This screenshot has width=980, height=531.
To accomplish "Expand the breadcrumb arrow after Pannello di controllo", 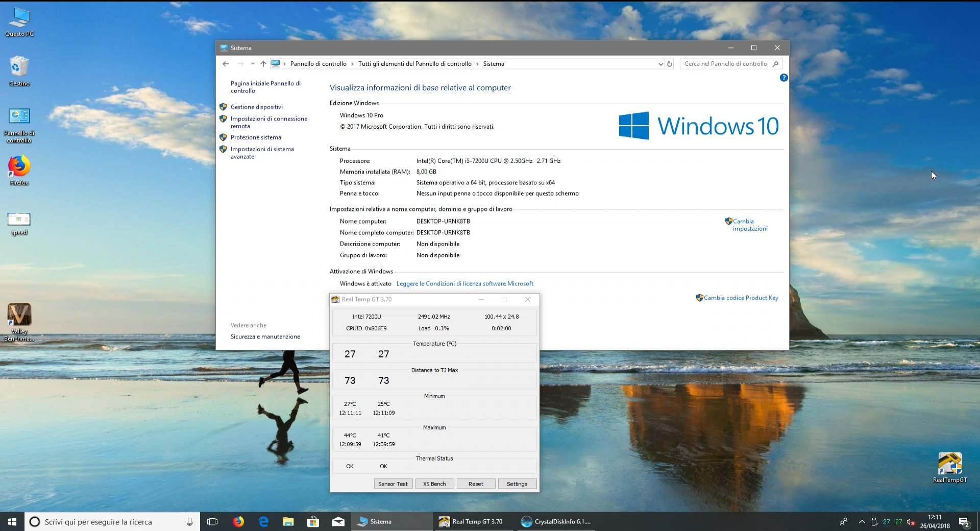I will (x=352, y=64).
